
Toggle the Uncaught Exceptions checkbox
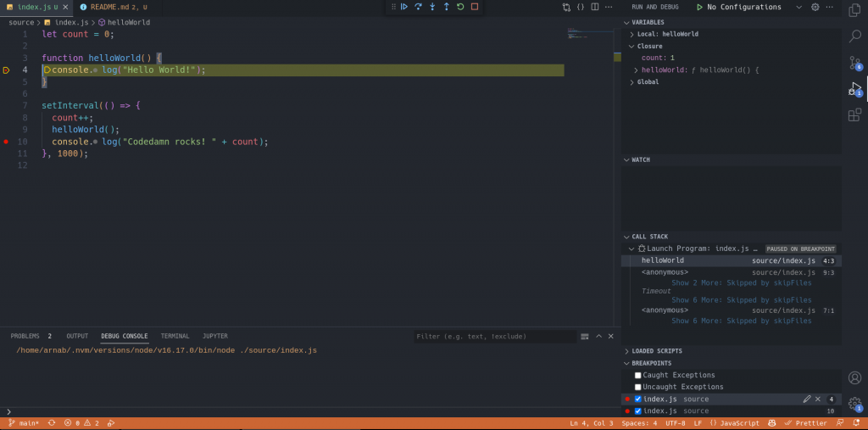pyautogui.click(x=637, y=387)
